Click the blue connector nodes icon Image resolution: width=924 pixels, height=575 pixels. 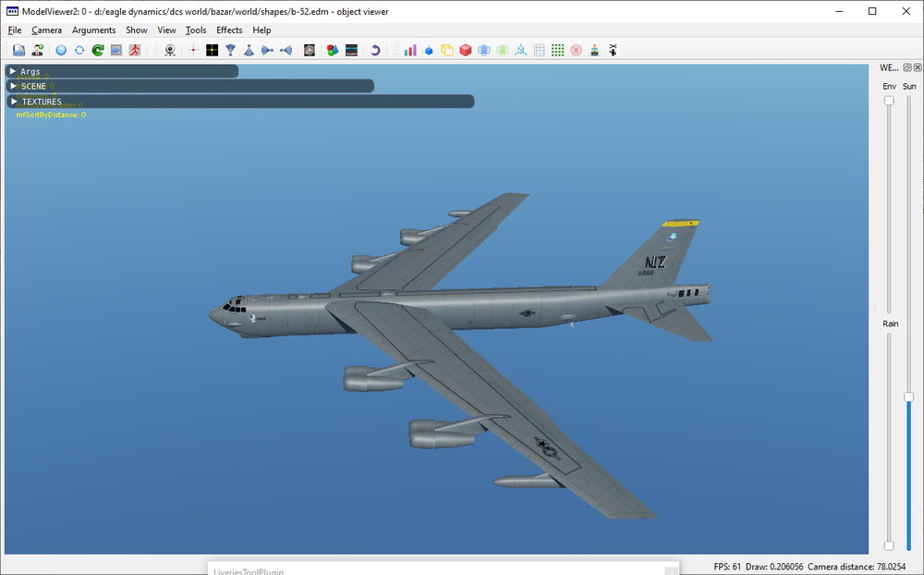pos(521,50)
